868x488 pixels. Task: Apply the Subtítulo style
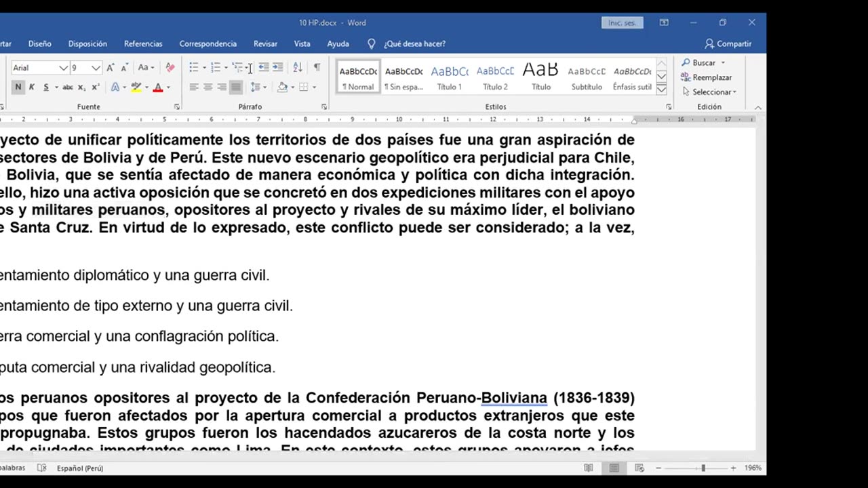587,77
